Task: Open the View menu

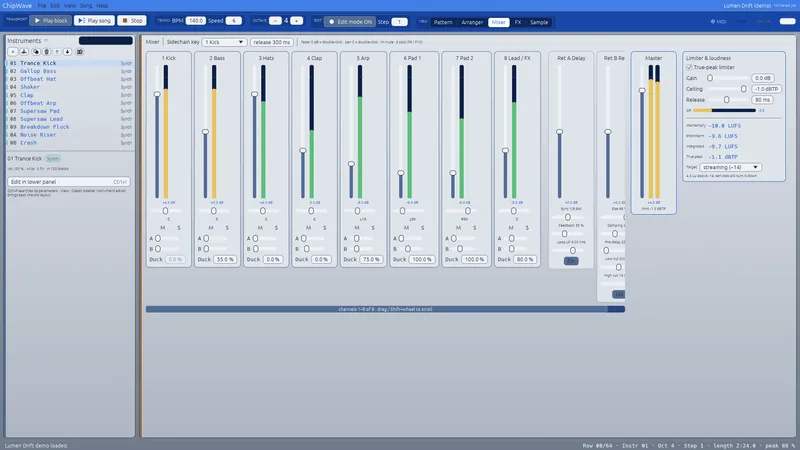Action: pos(70,6)
